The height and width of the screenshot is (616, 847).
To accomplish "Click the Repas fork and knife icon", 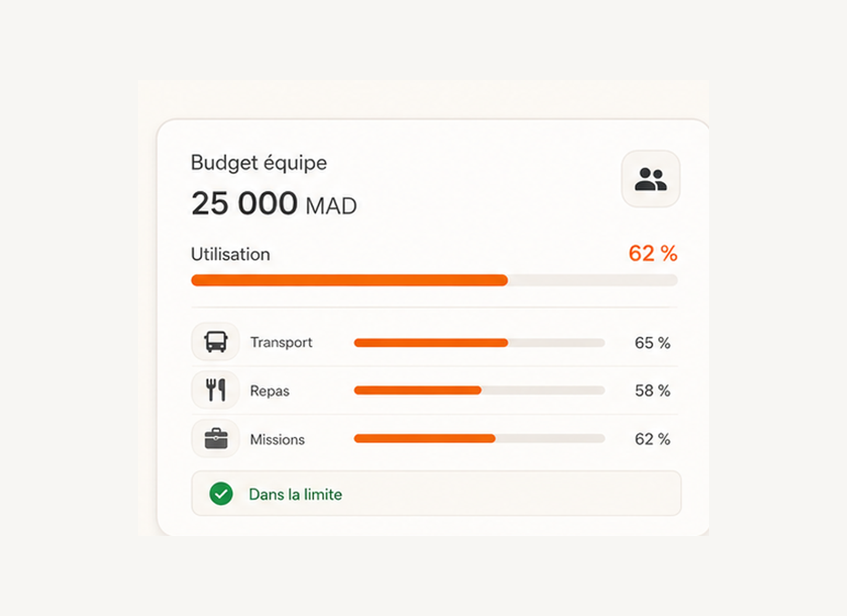I will (216, 390).
